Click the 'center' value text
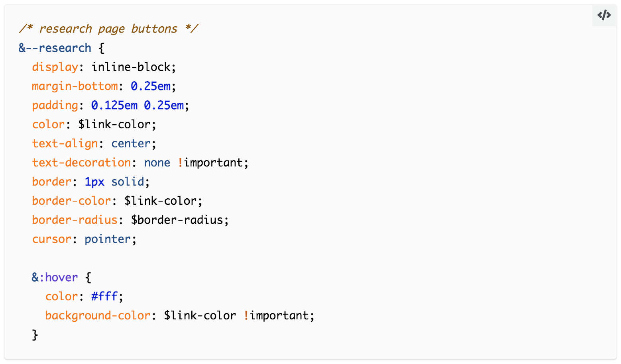The image size is (621, 364). [131, 143]
